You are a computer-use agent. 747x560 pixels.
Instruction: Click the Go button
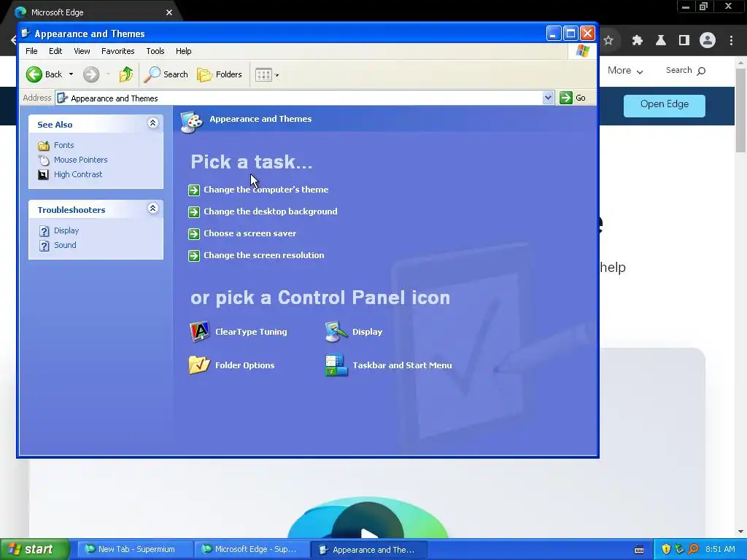point(573,98)
